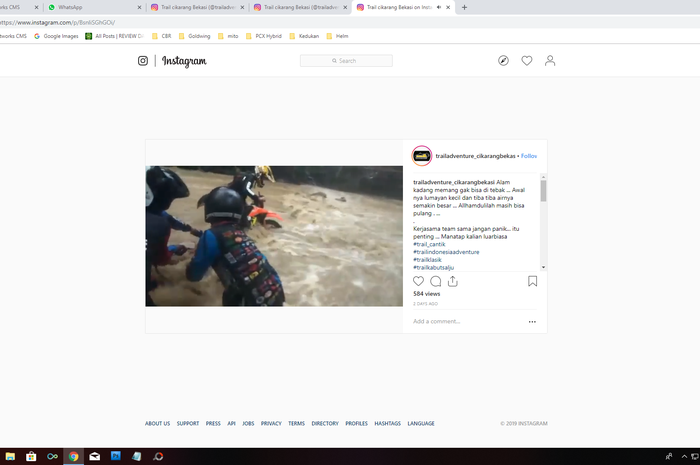Click the LANGUAGE footer link
This screenshot has height=465, width=700.
421,423
